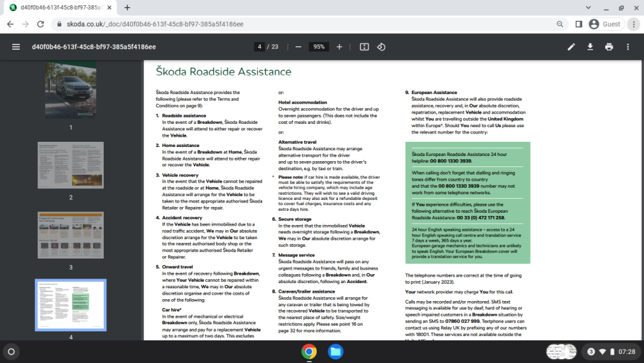
Task: Click helpline number '00 800 1330 3939'
Action: (451, 161)
